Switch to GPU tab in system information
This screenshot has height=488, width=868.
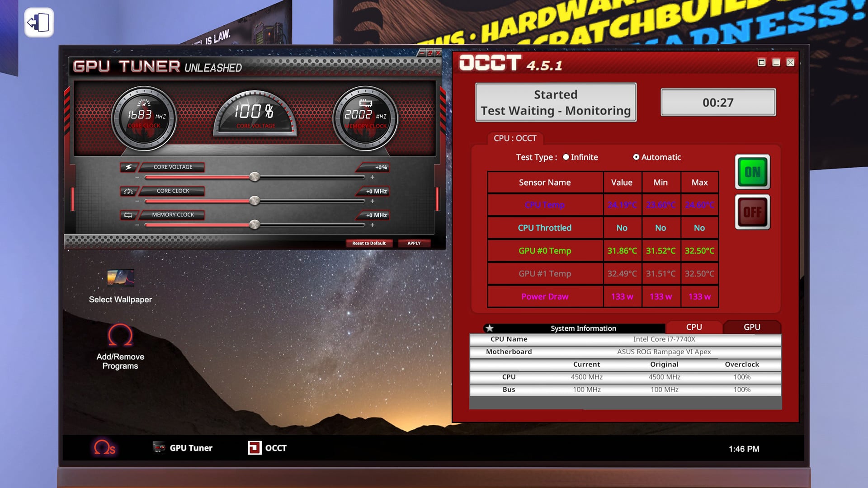752,327
